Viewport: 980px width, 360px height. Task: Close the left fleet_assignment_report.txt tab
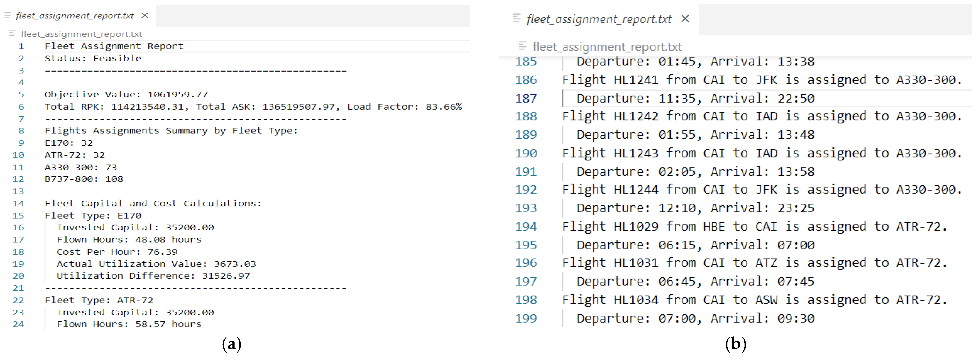(145, 15)
